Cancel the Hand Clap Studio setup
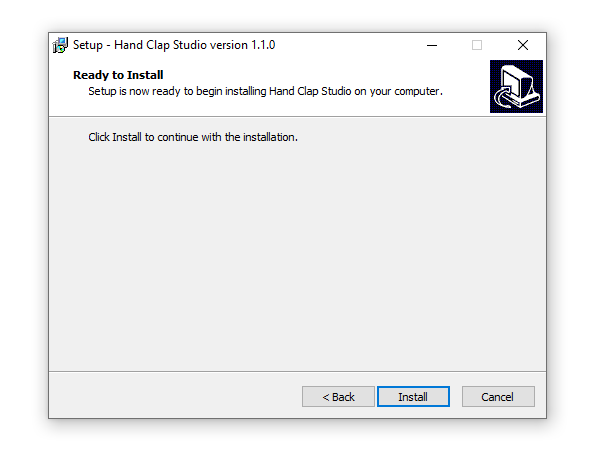 pyautogui.click(x=498, y=397)
